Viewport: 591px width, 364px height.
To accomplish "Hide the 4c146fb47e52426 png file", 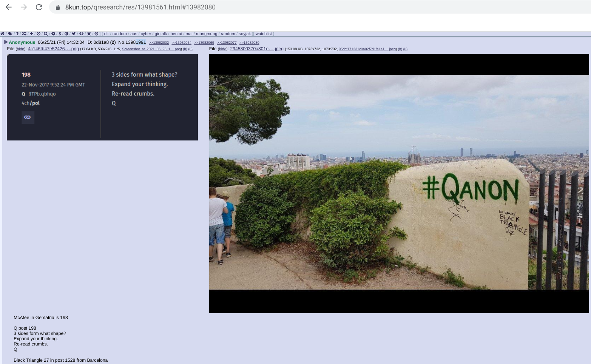I will coord(20,49).
